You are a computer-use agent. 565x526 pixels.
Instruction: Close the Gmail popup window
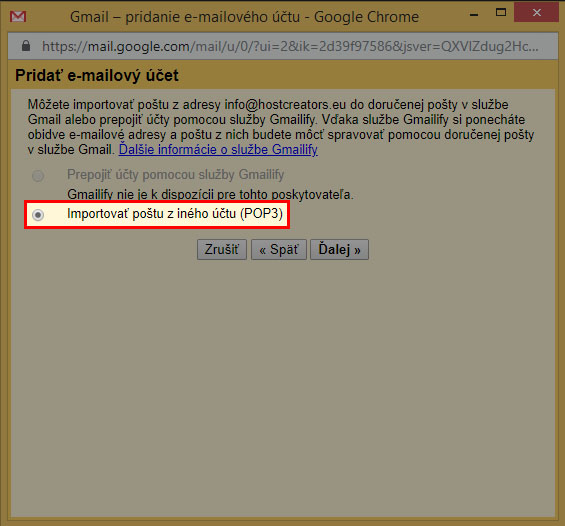(537, 13)
